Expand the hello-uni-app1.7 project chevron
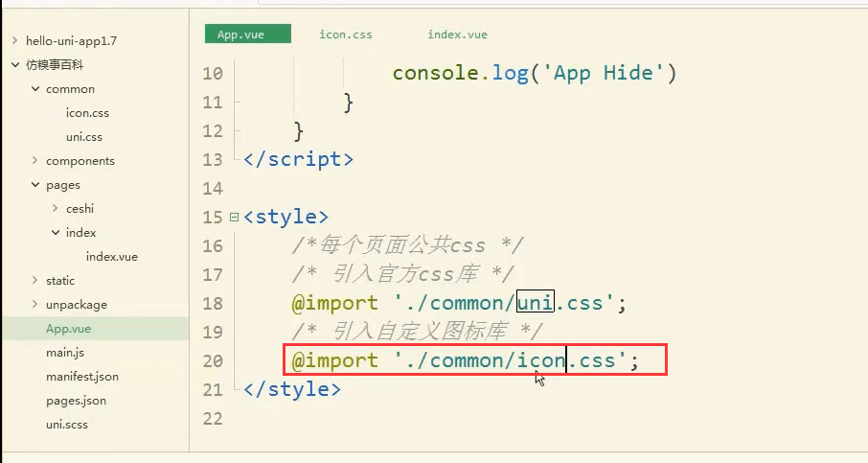The height and width of the screenshot is (463, 868). click(x=15, y=40)
